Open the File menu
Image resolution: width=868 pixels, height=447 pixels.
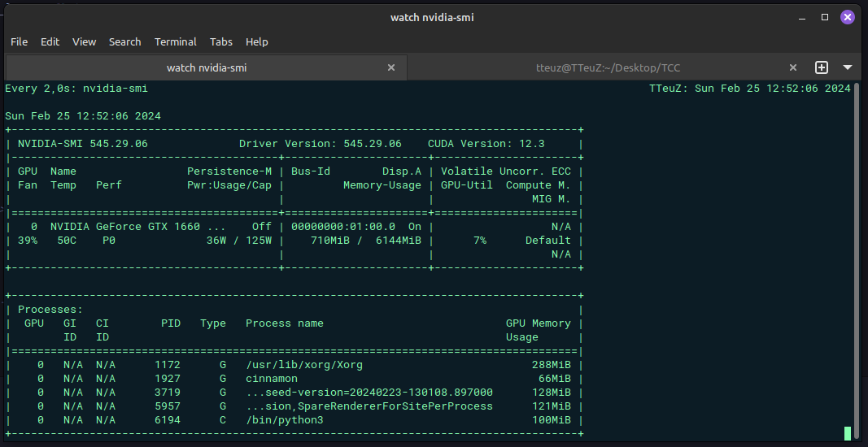point(19,41)
